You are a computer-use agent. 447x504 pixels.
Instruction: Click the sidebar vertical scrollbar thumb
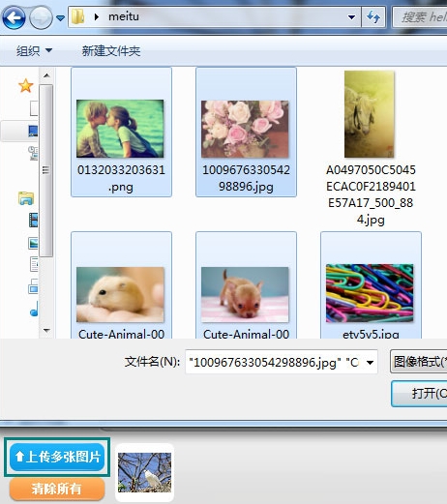[x=46, y=170]
